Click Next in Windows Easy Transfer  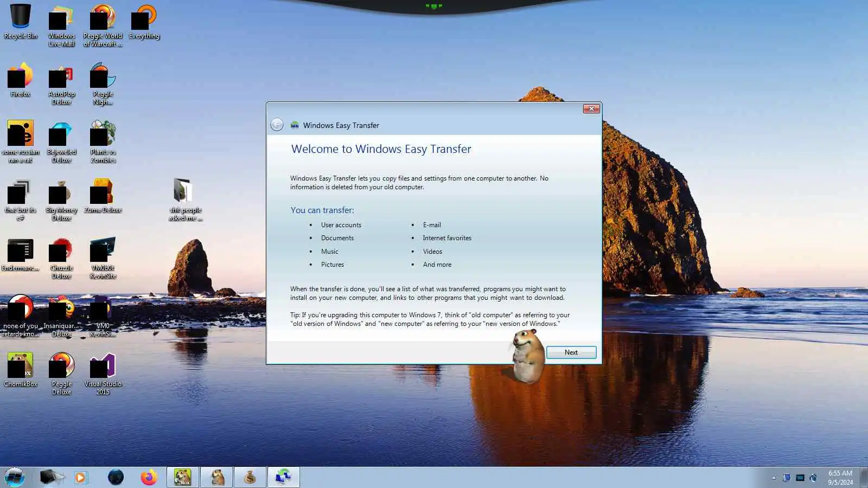(x=571, y=352)
